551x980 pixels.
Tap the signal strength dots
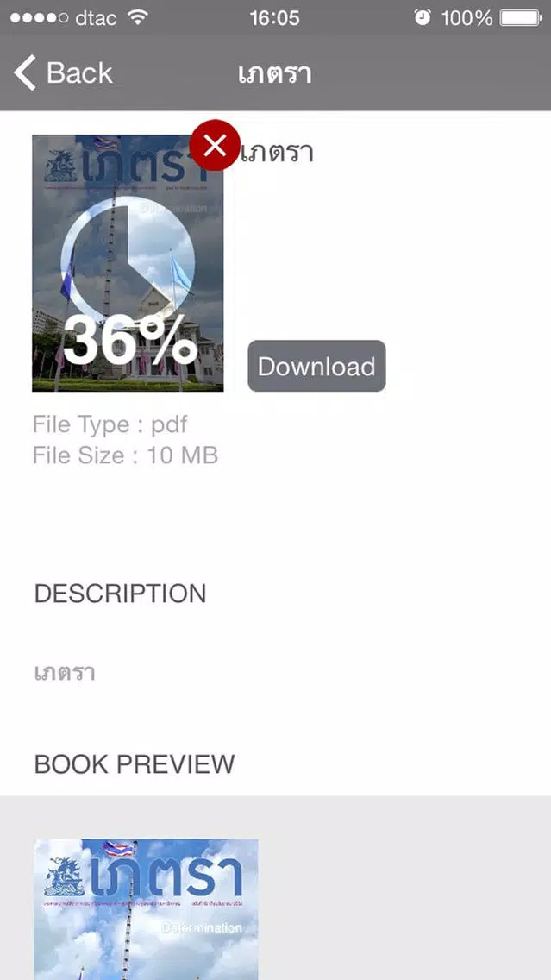click(x=39, y=17)
